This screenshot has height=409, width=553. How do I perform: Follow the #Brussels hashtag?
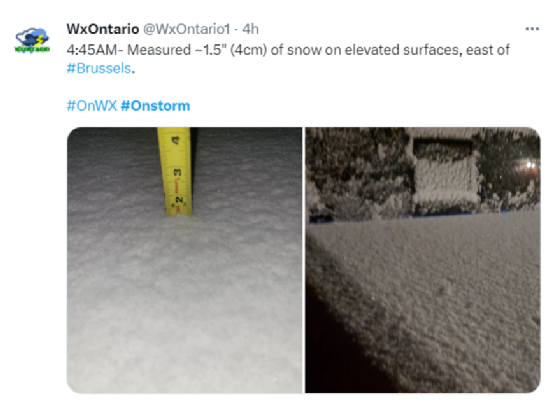99,68
